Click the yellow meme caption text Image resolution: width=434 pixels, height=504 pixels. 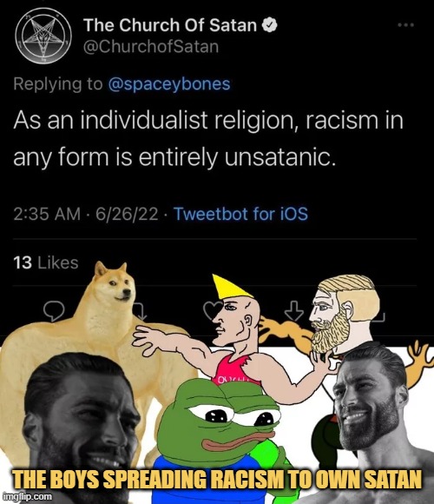217,480
